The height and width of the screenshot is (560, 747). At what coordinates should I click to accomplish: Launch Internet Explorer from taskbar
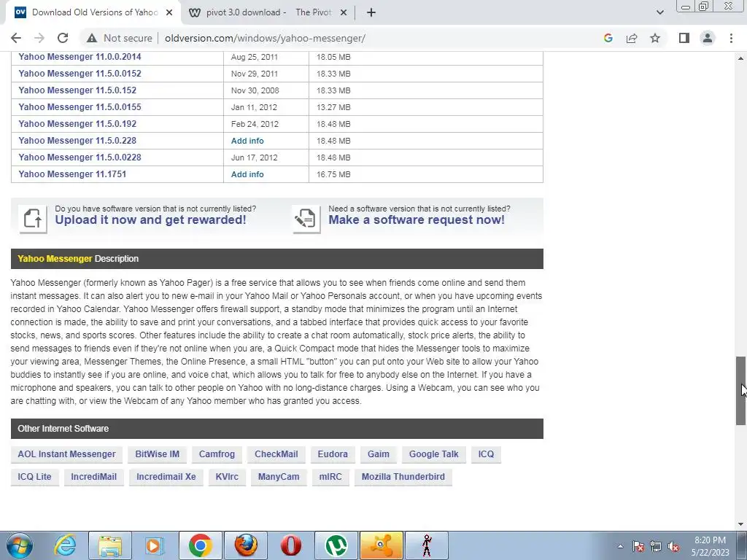(x=64, y=545)
